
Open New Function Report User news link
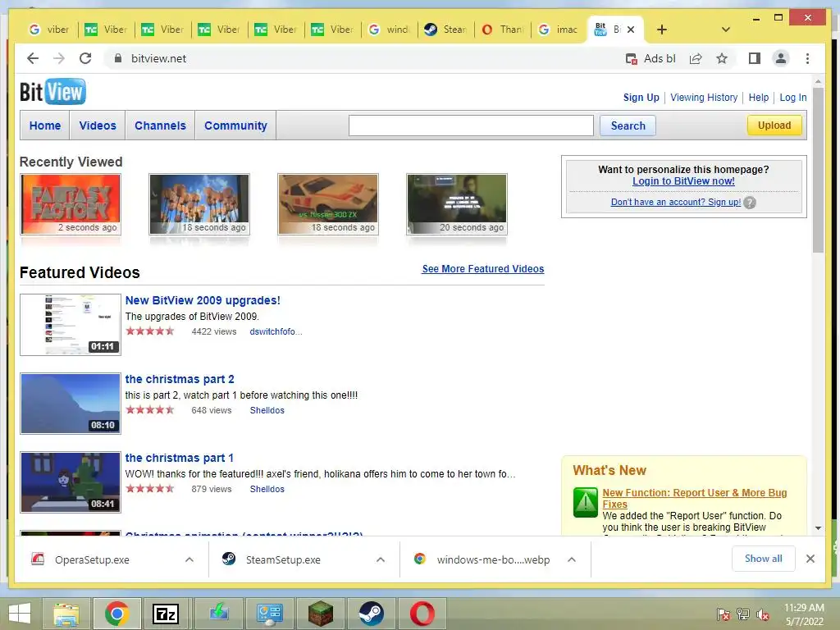pyautogui.click(x=694, y=498)
